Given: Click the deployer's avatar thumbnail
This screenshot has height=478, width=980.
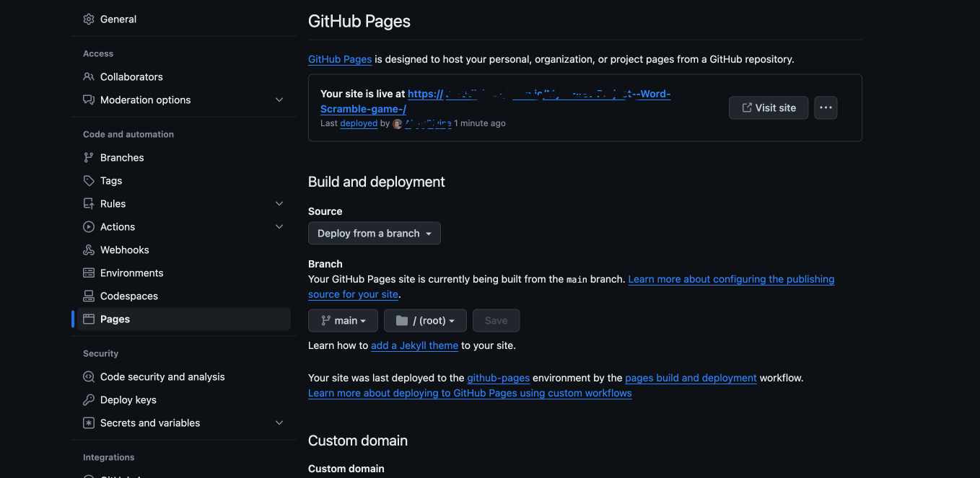Looking at the screenshot, I should coord(397,124).
